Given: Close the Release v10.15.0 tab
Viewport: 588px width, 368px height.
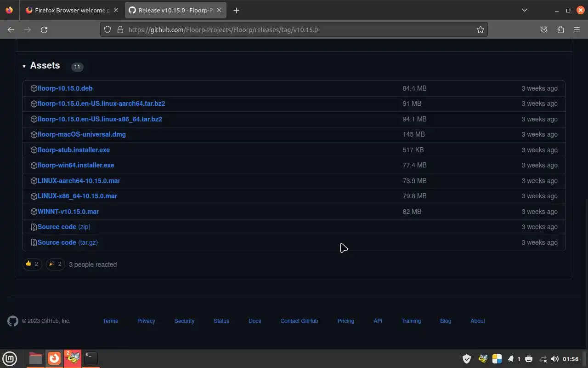Looking at the screenshot, I should point(219,10).
